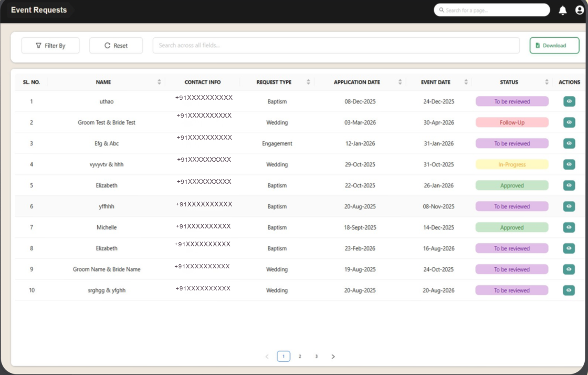Click eye icon for Groom Test & Bride Test
The height and width of the screenshot is (375, 588).
[569, 122]
